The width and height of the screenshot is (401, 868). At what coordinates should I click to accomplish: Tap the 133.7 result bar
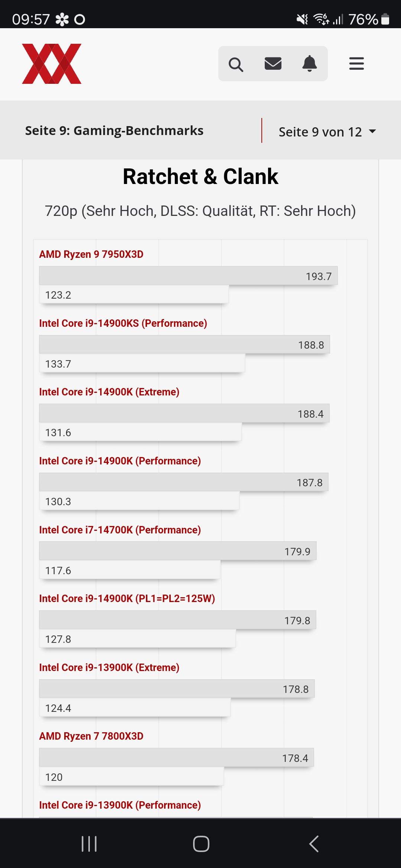tap(142, 364)
